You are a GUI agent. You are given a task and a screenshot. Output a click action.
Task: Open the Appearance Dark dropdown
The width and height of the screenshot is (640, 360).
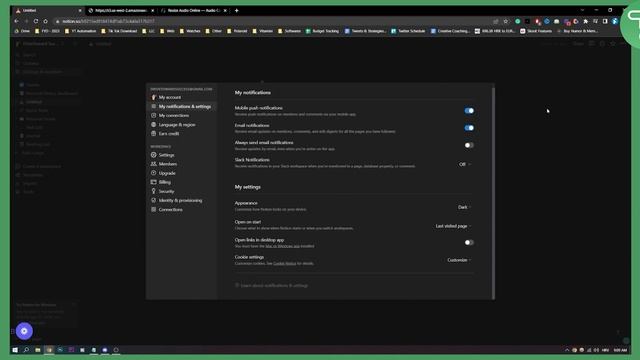(x=464, y=207)
